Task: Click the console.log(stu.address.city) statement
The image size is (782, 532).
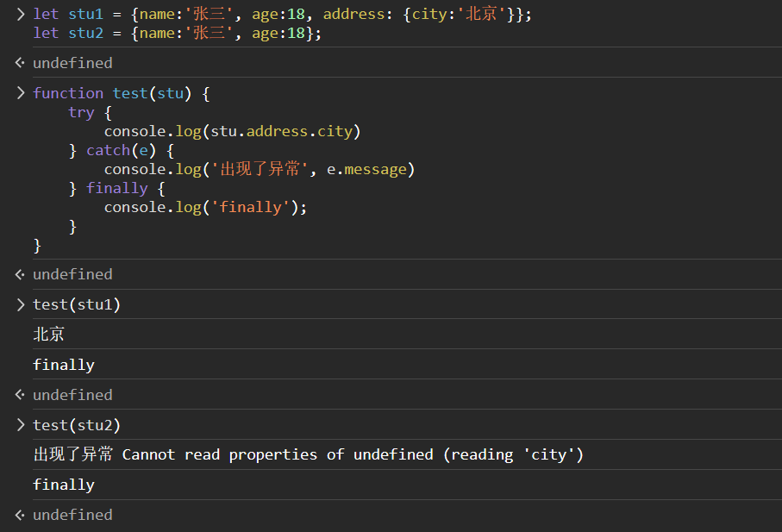Action: [x=232, y=131]
